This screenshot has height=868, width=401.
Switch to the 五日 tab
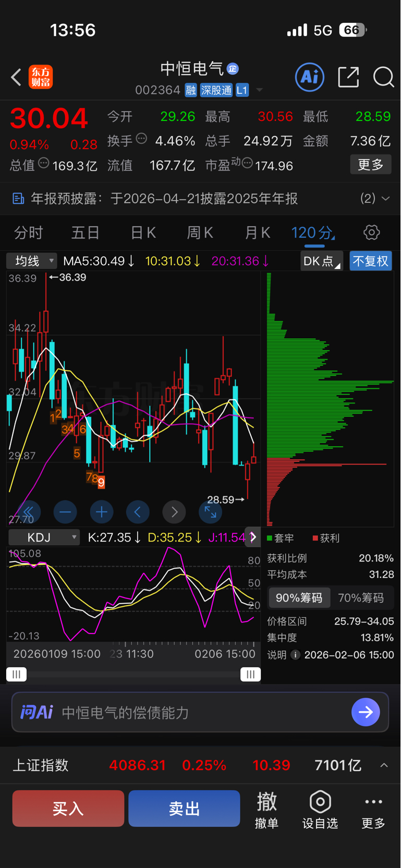(x=86, y=233)
